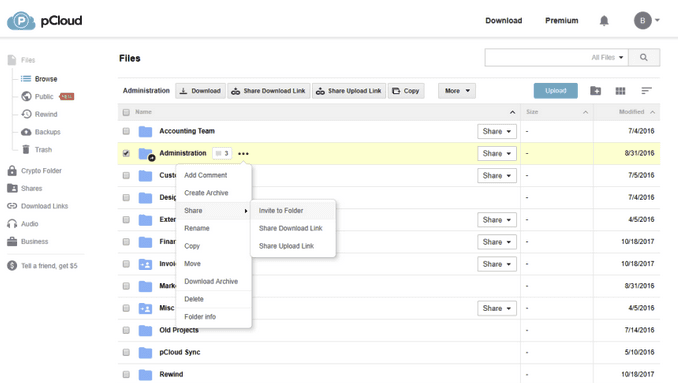The height and width of the screenshot is (383, 678).
Task: Sort by Name column arrow
Action: coord(512,112)
